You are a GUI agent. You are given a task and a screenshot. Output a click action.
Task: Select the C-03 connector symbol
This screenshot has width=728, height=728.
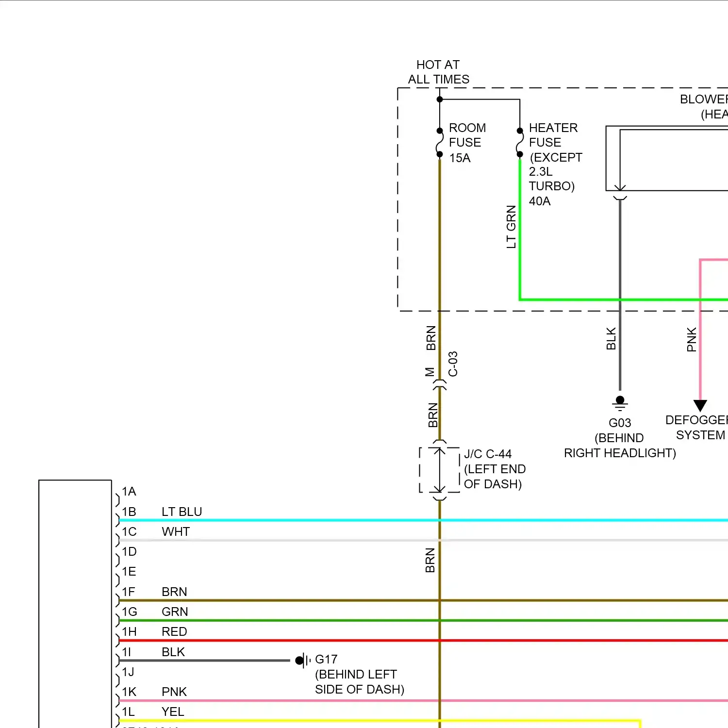440,384
